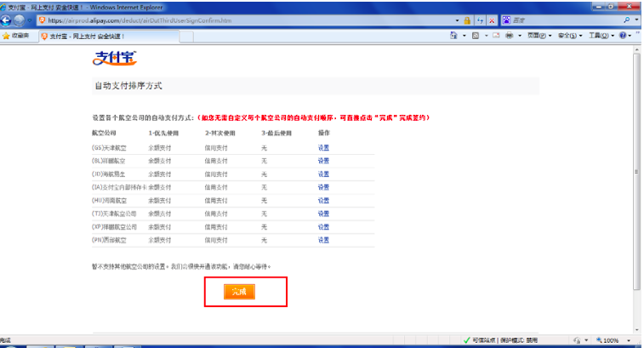Click the scrollbar up arrow

point(636,48)
